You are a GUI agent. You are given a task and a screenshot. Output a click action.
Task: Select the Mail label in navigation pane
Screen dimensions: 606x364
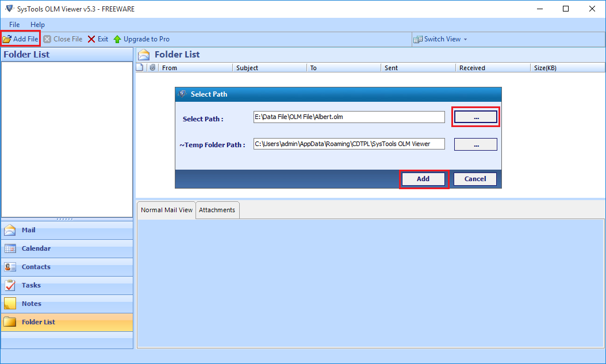pos(29,230)
